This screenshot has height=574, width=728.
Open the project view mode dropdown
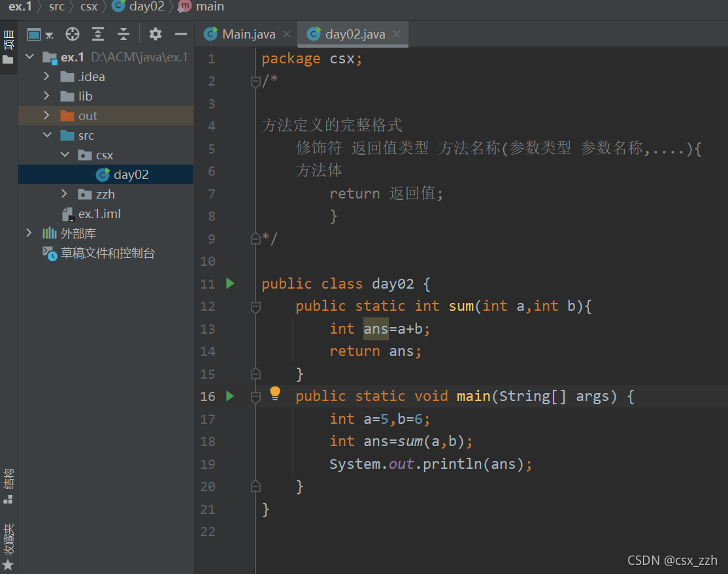(40, 35)
